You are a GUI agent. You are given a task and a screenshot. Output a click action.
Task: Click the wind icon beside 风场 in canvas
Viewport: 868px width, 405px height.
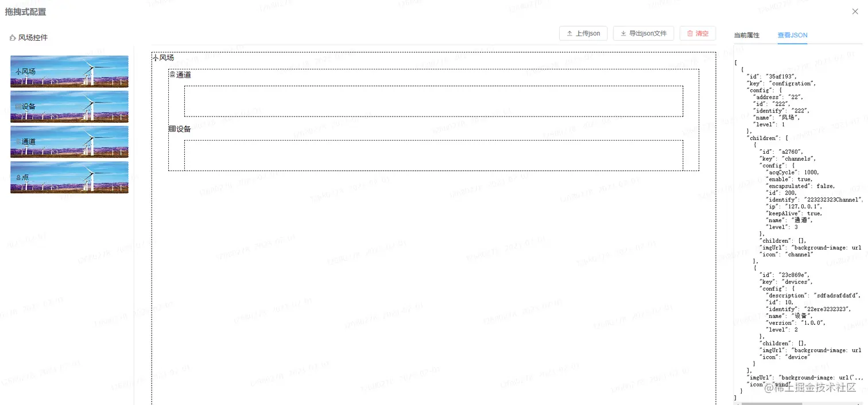(156, 58)
